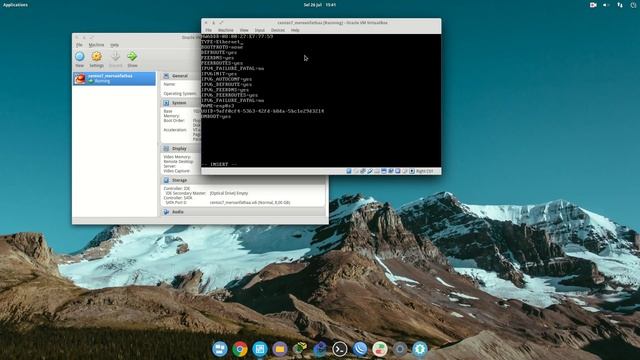
Task: Select the centos7 VM in the list
Action: point(114,78)
